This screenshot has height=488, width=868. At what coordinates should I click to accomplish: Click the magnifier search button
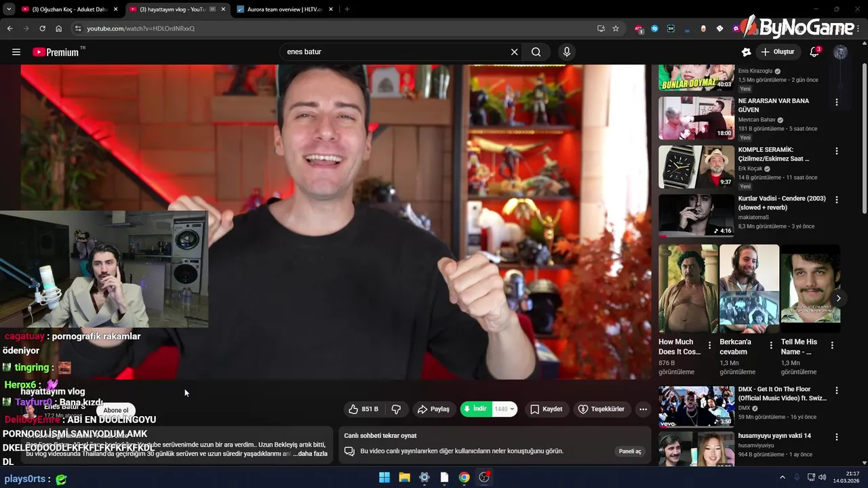pos(536,52)
